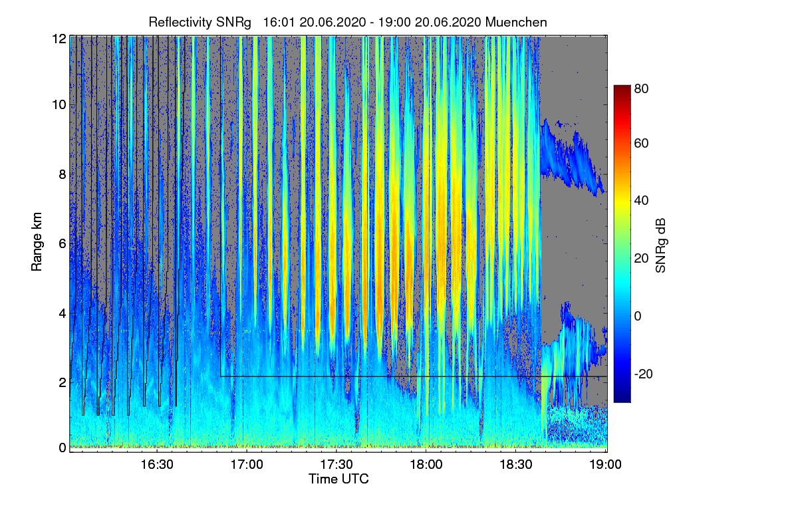The image size is (798, 532).
Task: Click the range tick label 8
Action: pos(62,174)
